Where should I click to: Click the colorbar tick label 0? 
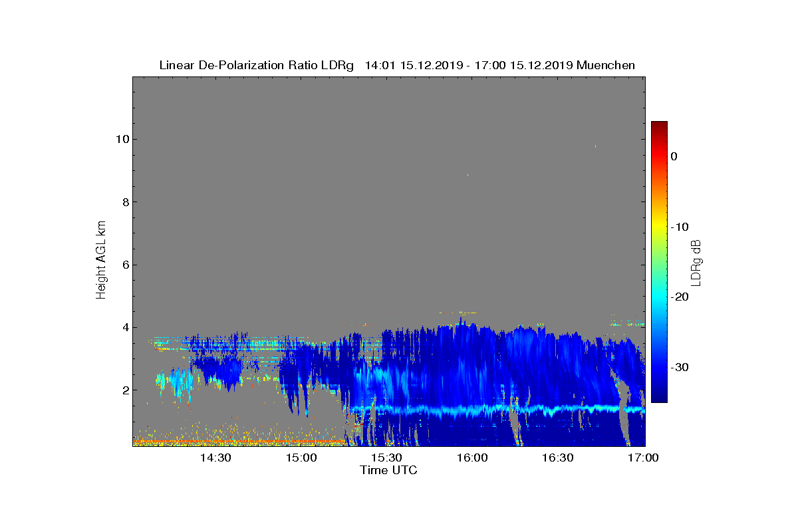pos(674,156)
